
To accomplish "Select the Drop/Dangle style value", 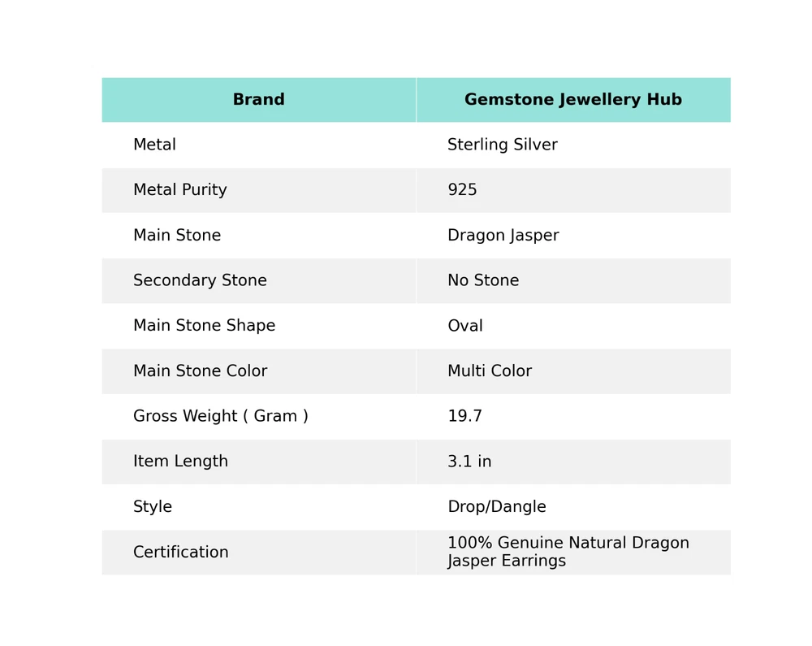I will point(496,507).
